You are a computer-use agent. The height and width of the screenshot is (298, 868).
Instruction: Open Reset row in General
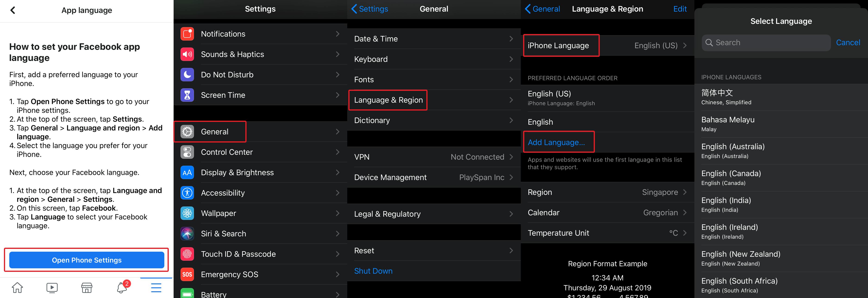pyautogui.click(x=434, y=251)
